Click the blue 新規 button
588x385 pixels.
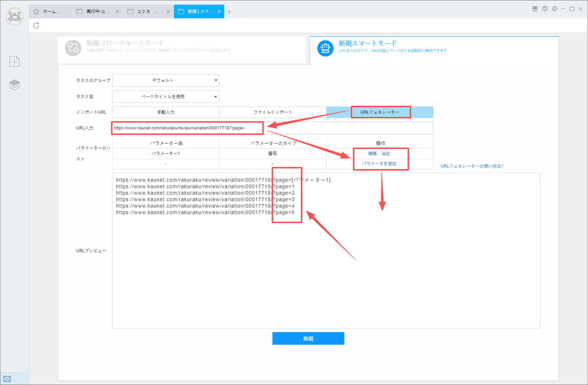point(308,338)
